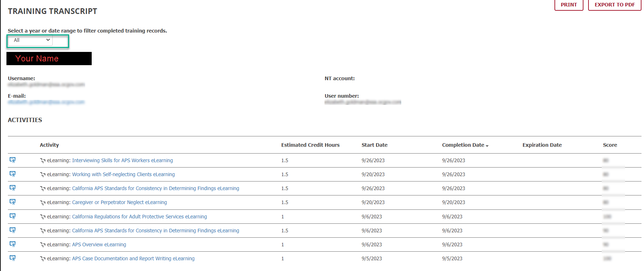This screenshot has height=271, width=644.
Task: Open APS Case Documentation and Report Writing link
Action: 133,258
